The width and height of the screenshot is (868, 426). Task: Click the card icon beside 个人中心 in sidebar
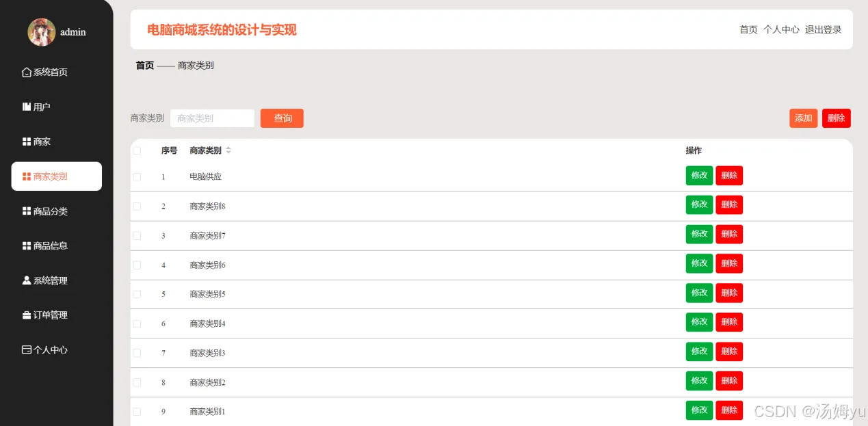point(27,349)
